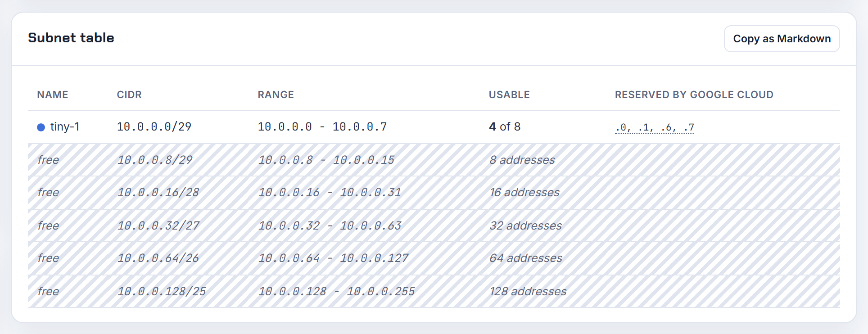Click range 10.0.0.8 - 10.0.0.15
This screenshot has width=868, height=334.
326,160
